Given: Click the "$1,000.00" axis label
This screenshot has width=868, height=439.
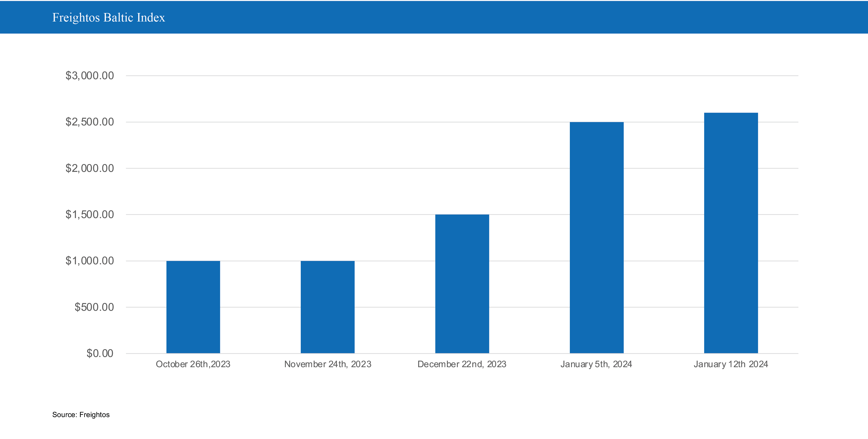Looking at the screenshot, I should [x=90, y=260].
